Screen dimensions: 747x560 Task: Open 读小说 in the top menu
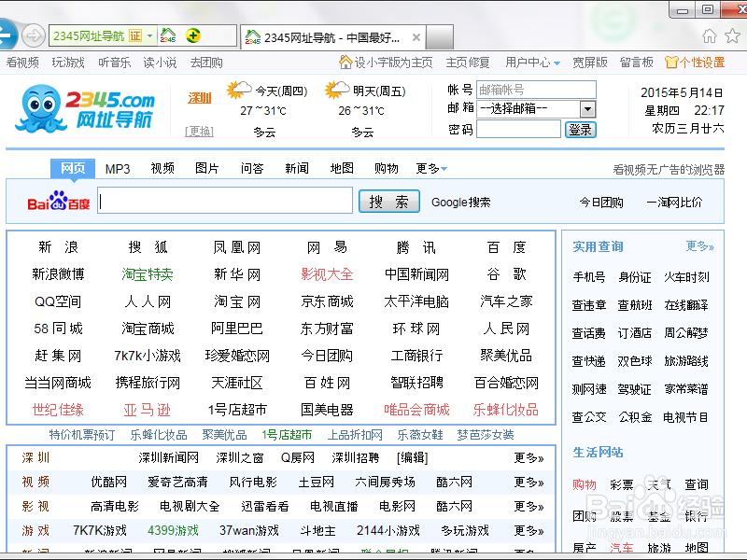click(160, 63)
